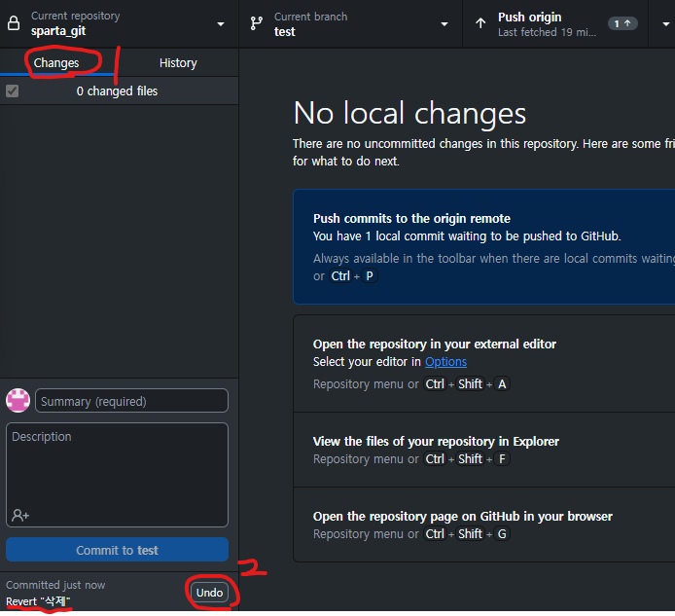675x616 pixels.
Task: Switch to the History tab
Action: coord(178,63)
